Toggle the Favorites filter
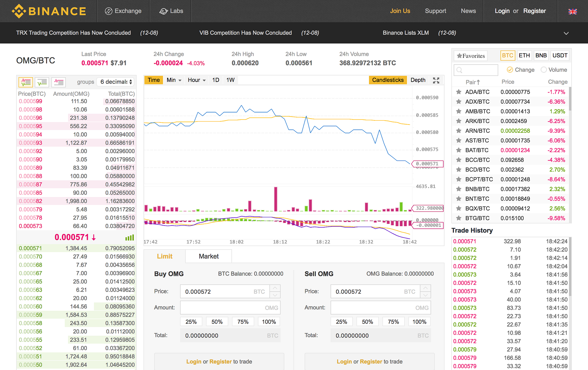The image size is (588, 370). 471,56
